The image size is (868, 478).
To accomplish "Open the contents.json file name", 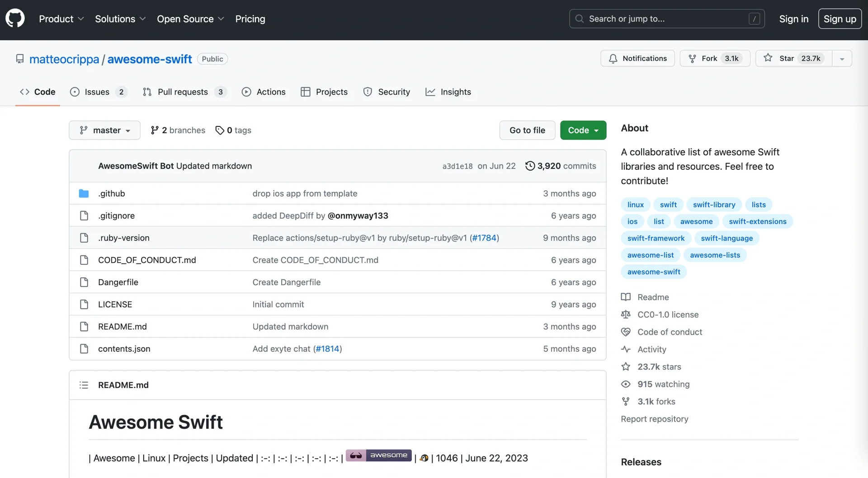I will (124, 348).
